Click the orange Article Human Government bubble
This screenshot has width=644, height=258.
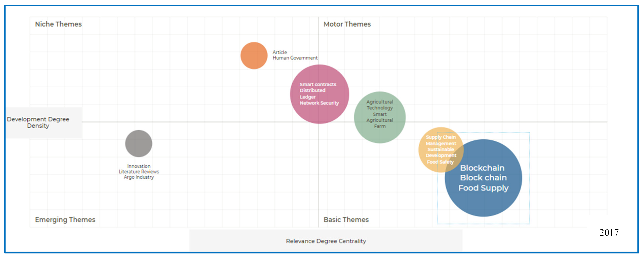[x=254, y=55]
